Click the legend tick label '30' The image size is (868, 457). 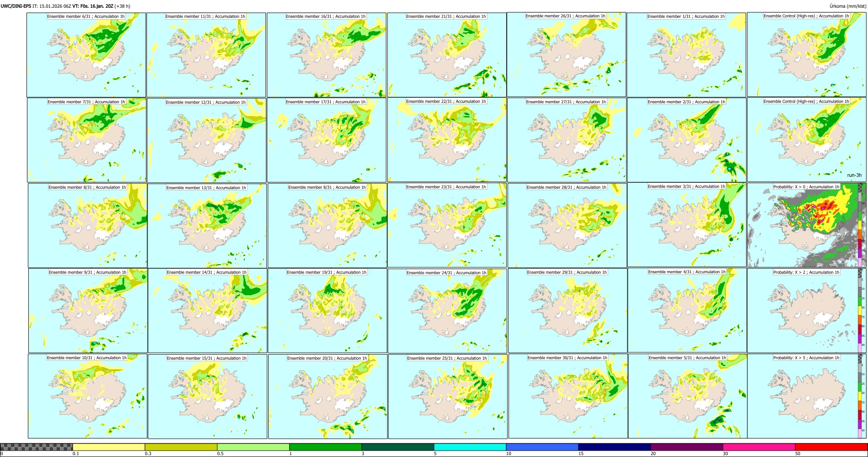(x=725, y=454)
